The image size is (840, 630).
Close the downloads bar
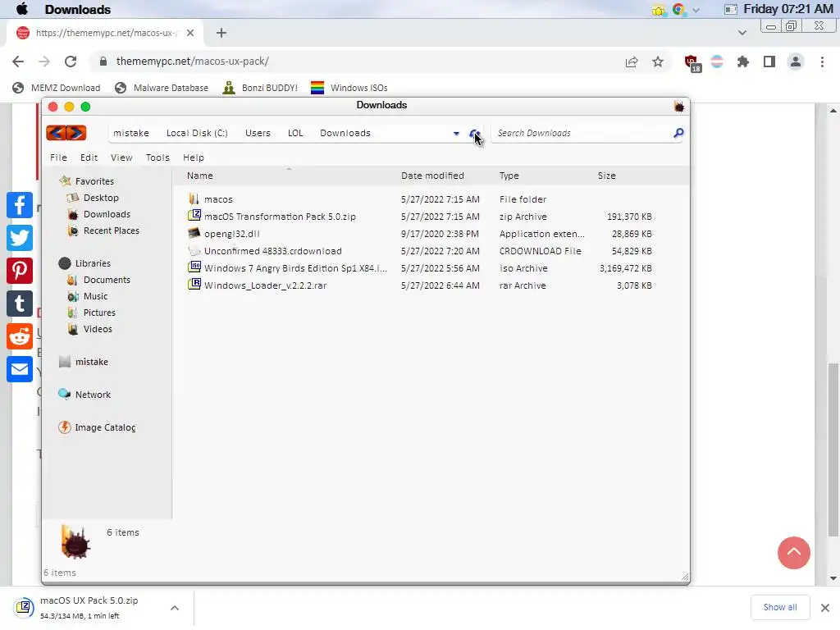coord(825,608)
